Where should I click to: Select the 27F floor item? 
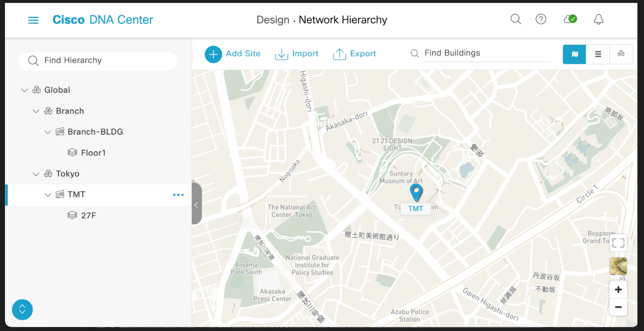click(x=88, y=216)
